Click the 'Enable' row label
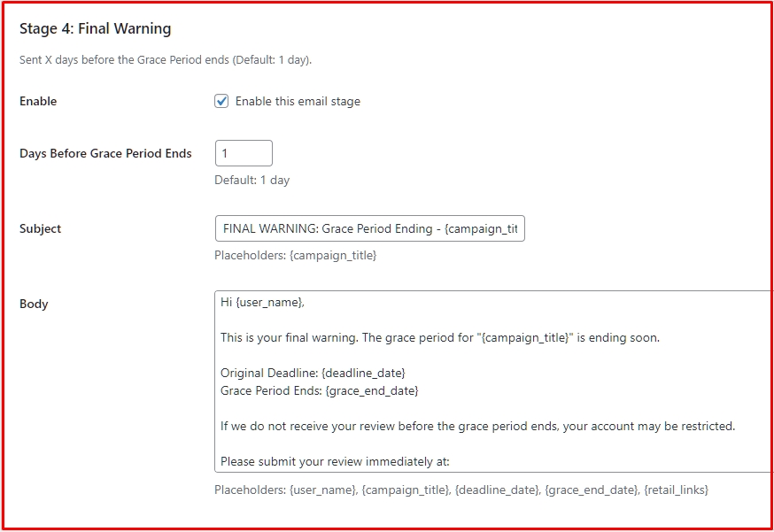Image resolution: width=774 pixels, height=532 pixels. coord(38,102)
